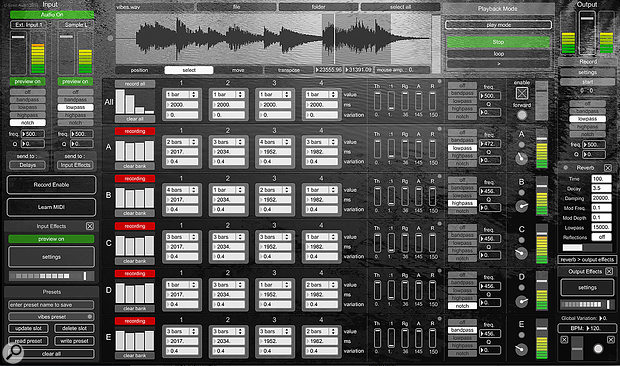Open the 'vibes preset' dropdown
This screenshot has height=366, width=620.
click(51, 317)
